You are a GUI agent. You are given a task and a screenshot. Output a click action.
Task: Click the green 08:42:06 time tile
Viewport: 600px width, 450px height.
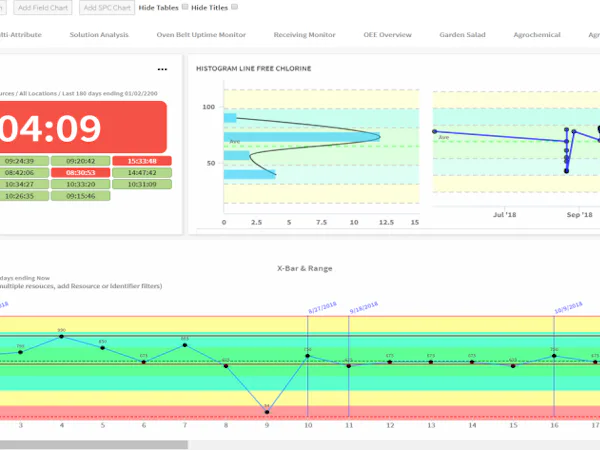coord(24,173)
